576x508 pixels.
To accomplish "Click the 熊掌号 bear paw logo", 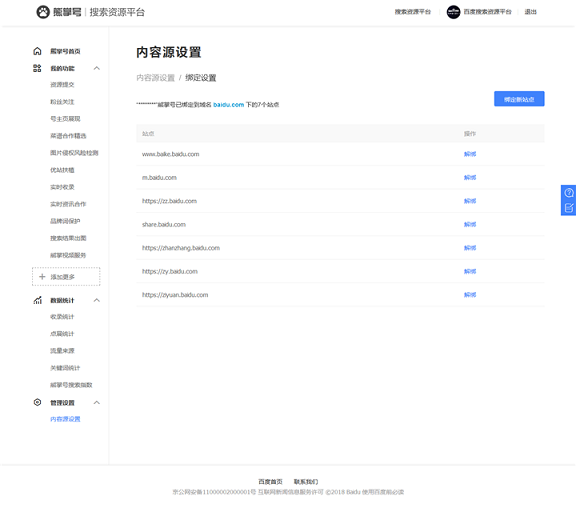I will click(x=43, y=12).
